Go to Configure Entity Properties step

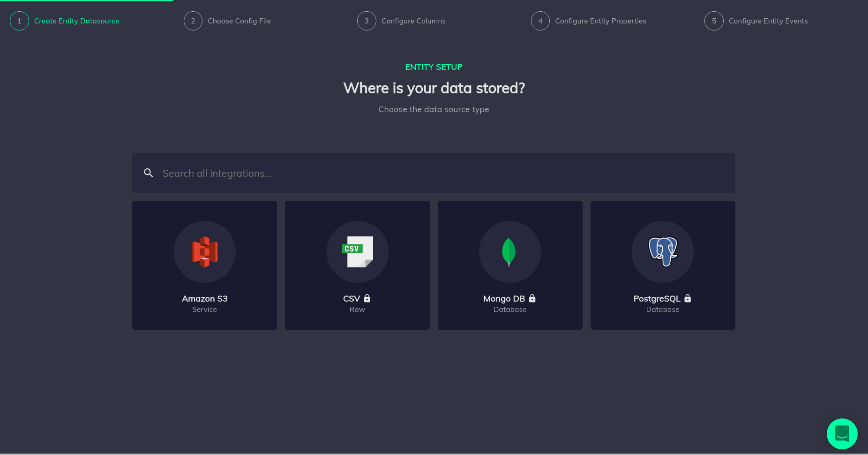click(600, 21)
